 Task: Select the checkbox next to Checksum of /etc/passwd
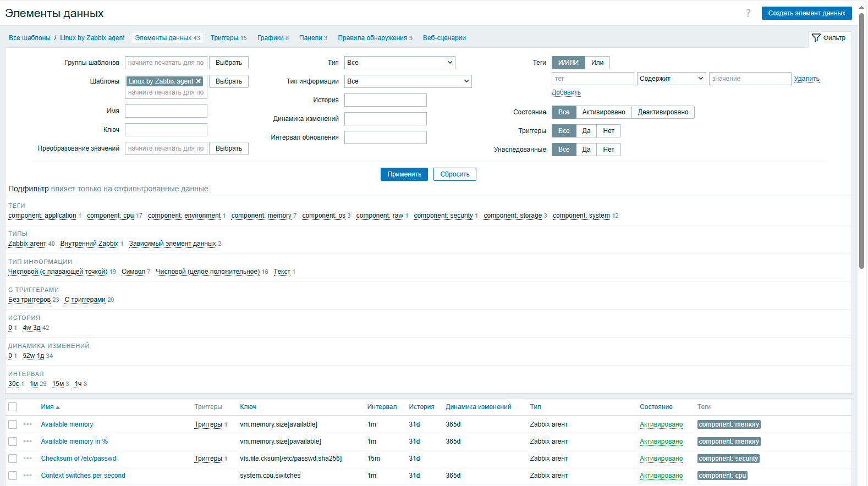(x=13, y=459)
